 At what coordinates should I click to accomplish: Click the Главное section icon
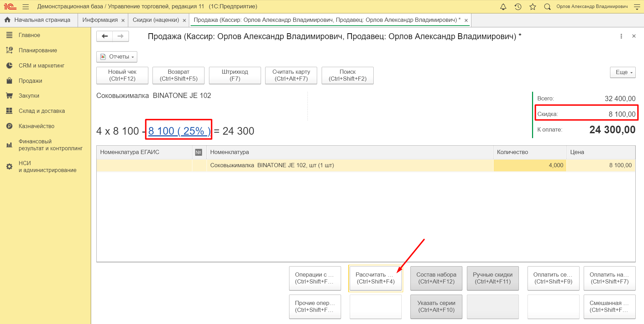(9, 35)
